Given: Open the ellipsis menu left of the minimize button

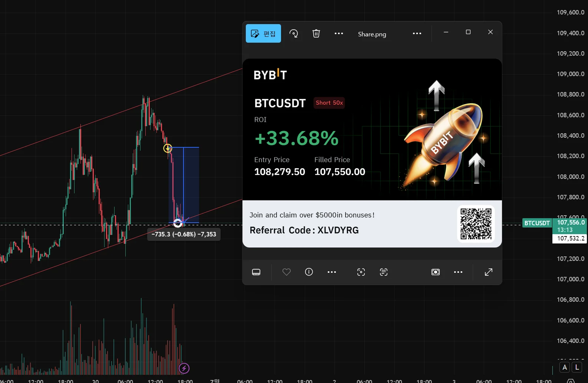Looking at the screenshot, I should coord(417,33).
